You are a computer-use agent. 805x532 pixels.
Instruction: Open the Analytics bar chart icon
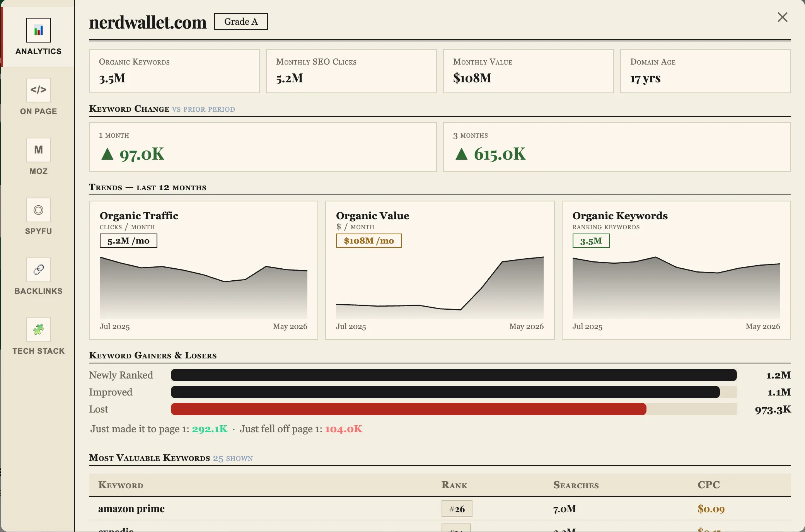(x=39, y=30)
